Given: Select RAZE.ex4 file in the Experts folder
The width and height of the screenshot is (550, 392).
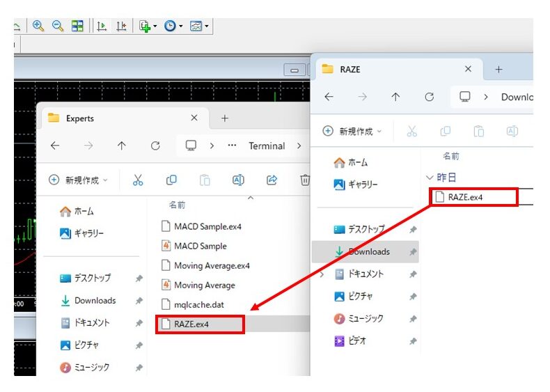Looking at the screenshot, I should [191, 324].
